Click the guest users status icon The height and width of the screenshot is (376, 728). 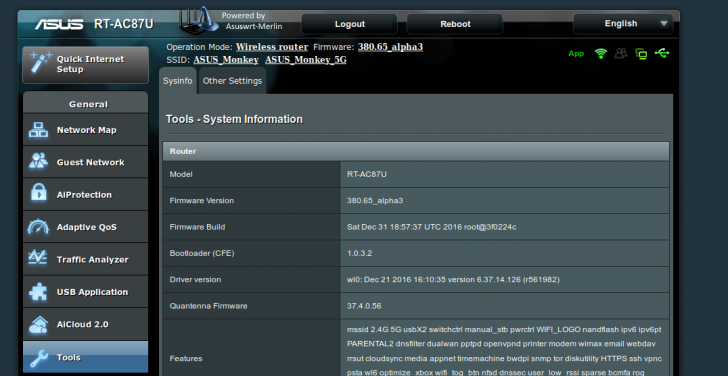pyautogui.click(x=621, y=53)
